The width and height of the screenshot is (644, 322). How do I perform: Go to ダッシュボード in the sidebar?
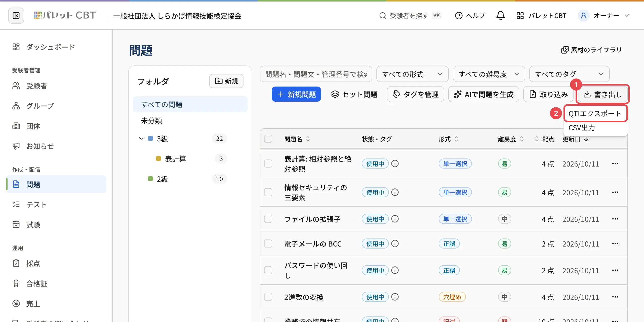56,47
